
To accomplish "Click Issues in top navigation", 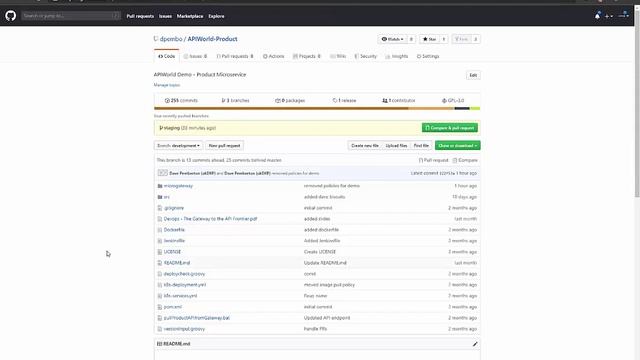I will tap(165, 16).
